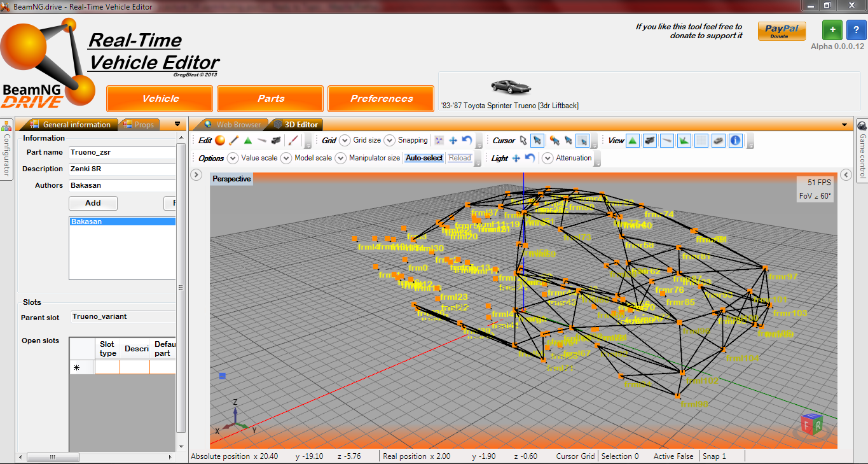Select the paintbrush edit tool
The image size is (868, 464).
(x=293, y=141)
